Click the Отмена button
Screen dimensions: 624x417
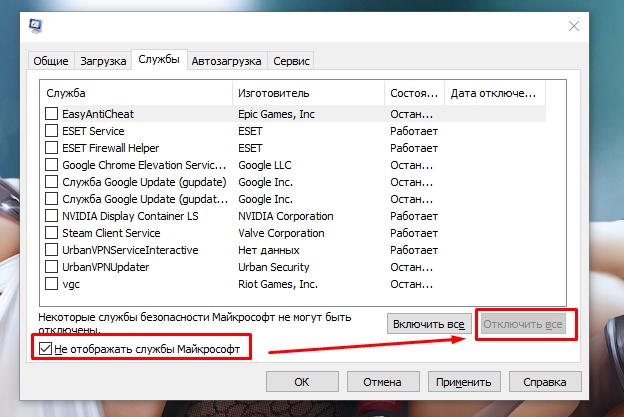click(x=383, y=382)
